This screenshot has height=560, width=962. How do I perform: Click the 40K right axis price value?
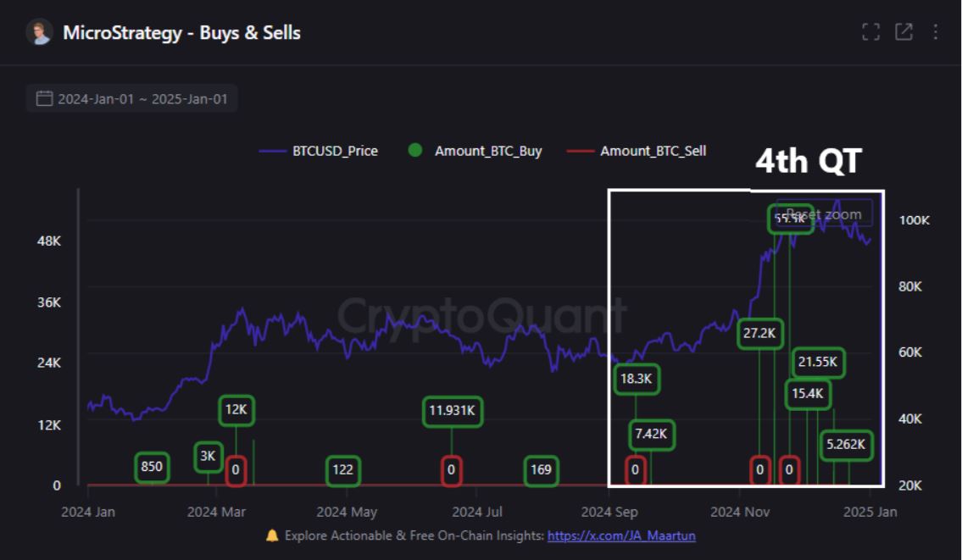(910, 419)
